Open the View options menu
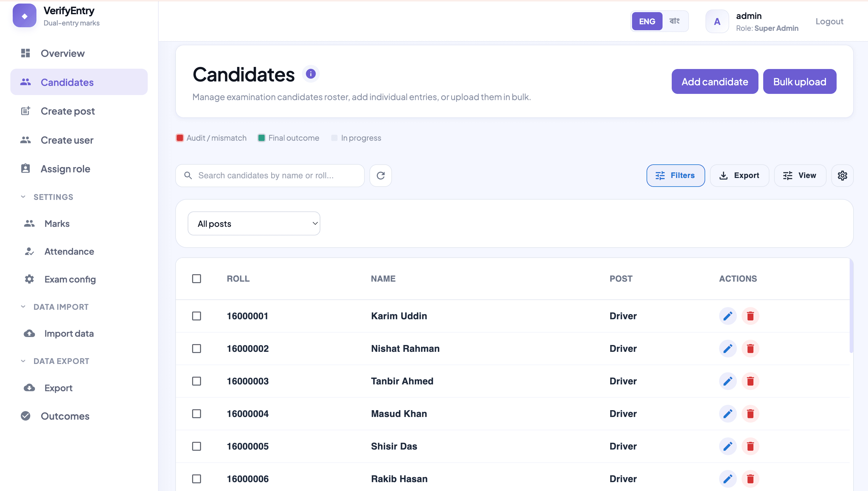This screenshot has height=491, width=868. tap(800, 175)
